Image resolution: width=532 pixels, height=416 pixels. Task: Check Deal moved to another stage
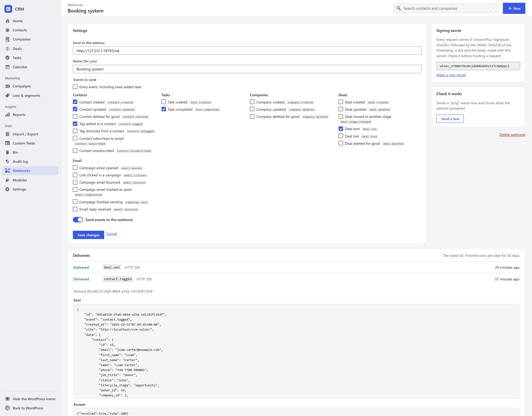[x=341, y=117]
